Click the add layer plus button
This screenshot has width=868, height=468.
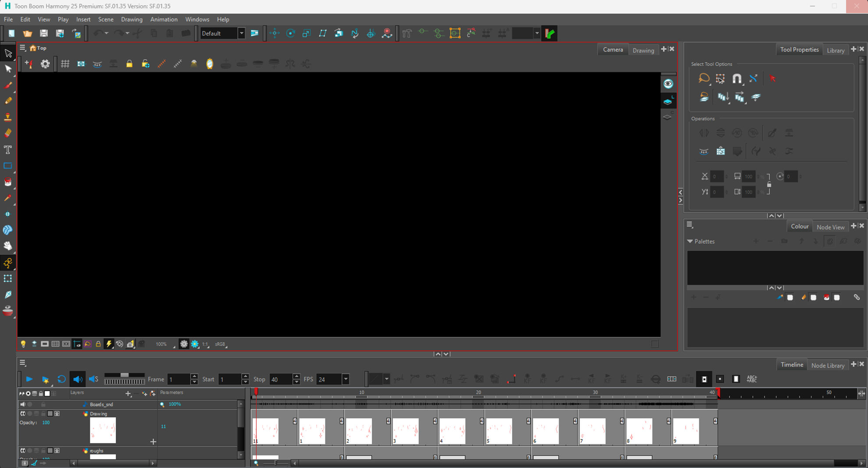tap(128, 394)
